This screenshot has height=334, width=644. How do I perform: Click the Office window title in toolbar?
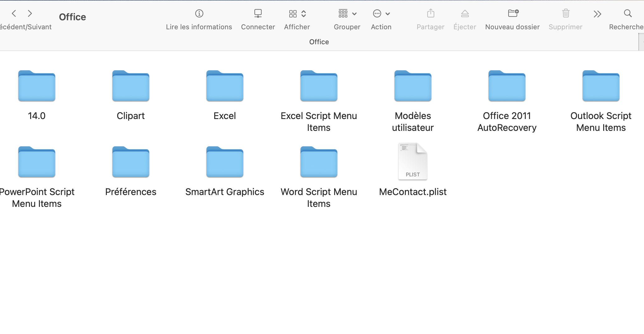pos(73,17)
